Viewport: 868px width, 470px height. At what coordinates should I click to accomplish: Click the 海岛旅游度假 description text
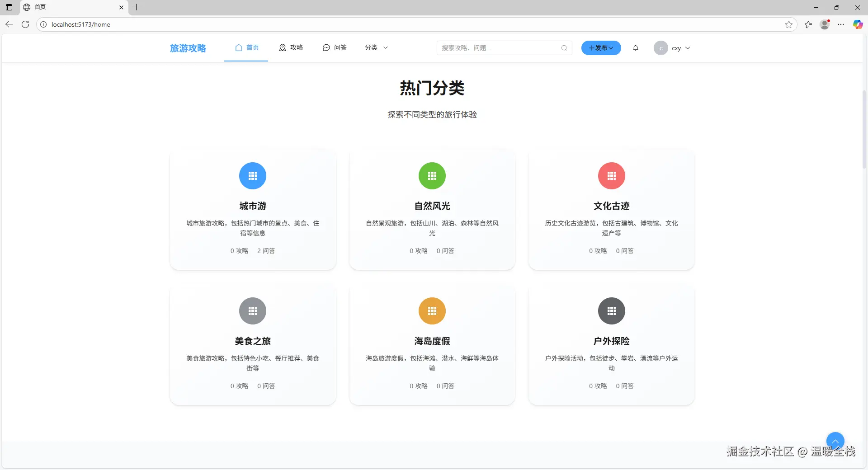coord(432,363)
